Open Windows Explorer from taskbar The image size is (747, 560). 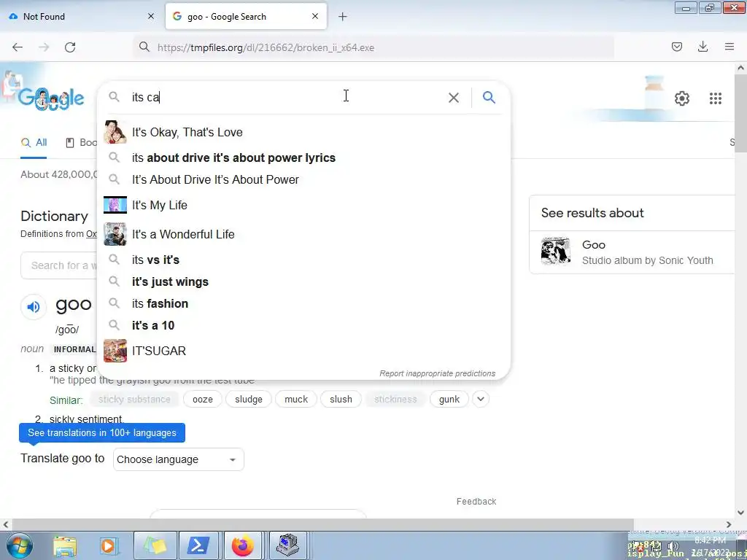point(65,545)
